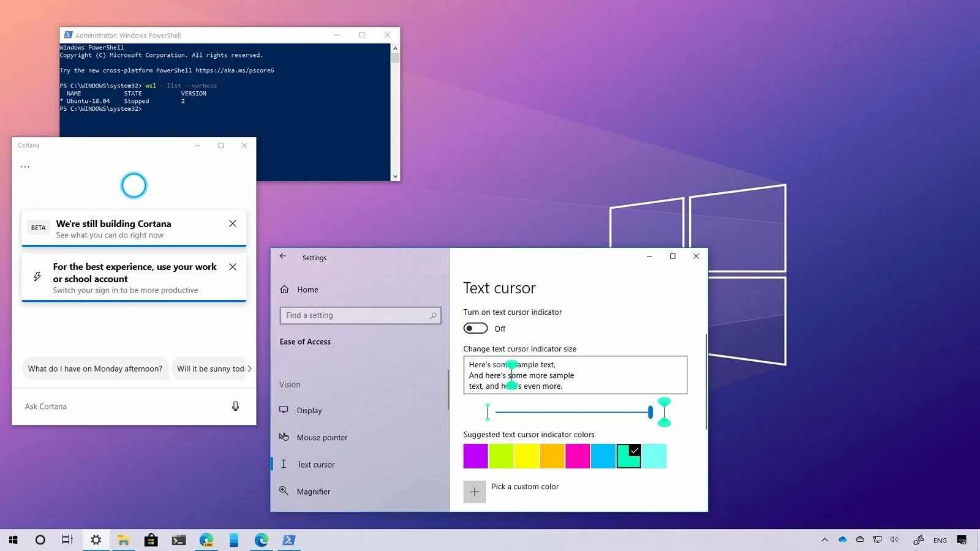Image resolution: width=980 pixels, height=551 pixels.
Task: Launch Microsoft Store from the taskbar
Action: coord(151,540)
